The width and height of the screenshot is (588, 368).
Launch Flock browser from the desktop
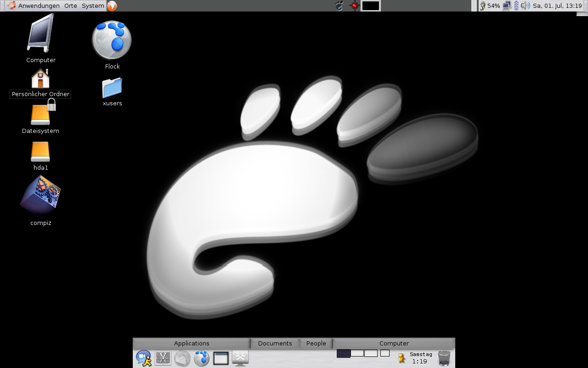(x=112, y=40)
